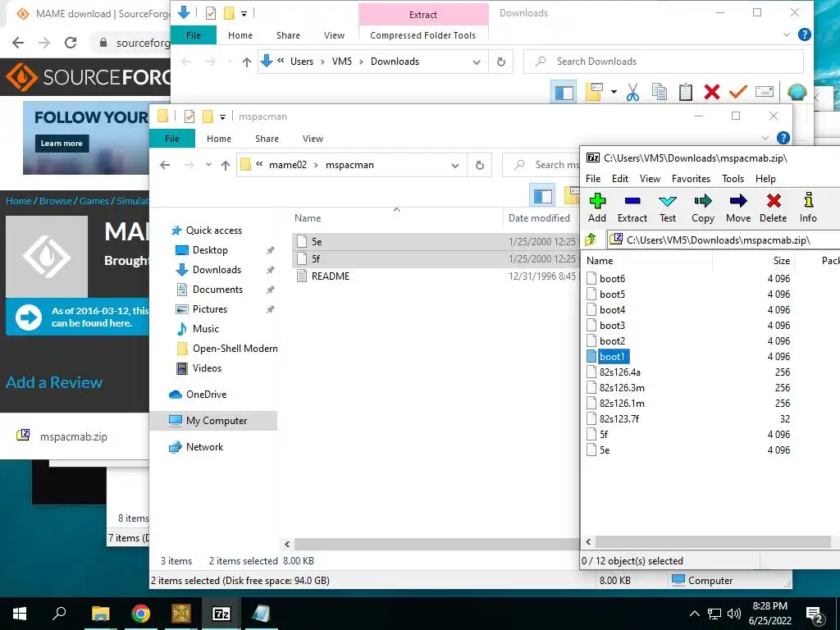Click Games breadcrumb link on SourceForge
The height and width of the screenshot is (630, 840).
click(94, 201)
